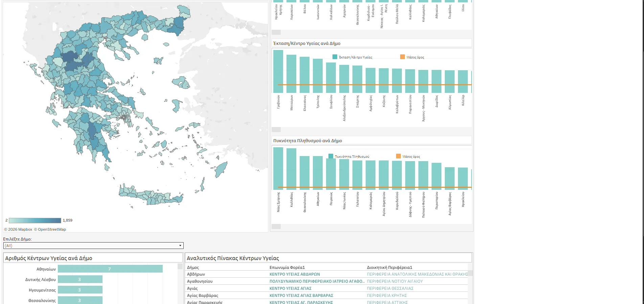The width and height of the screenshot is (644, 304).
Task: Click the Δήμος column header in table
Action: click(193, 268)
